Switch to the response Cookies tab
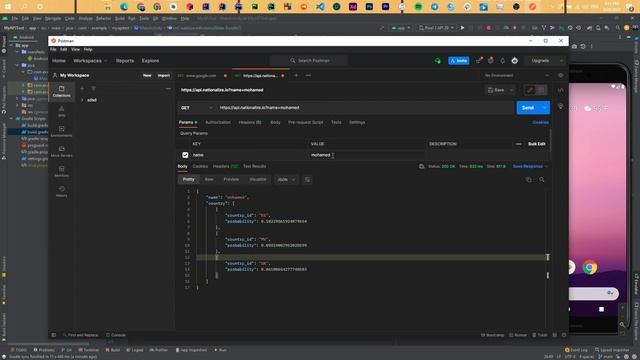 click(200, 167)
